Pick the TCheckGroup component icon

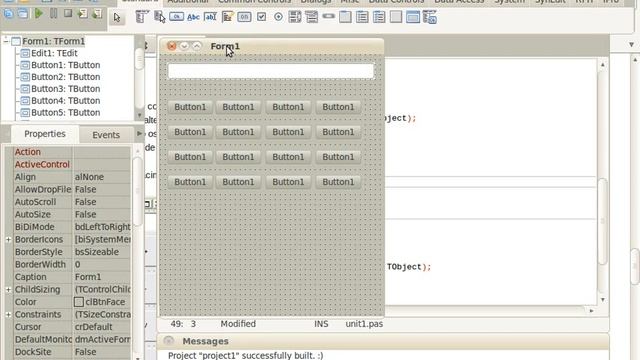[x=379, y=17]
